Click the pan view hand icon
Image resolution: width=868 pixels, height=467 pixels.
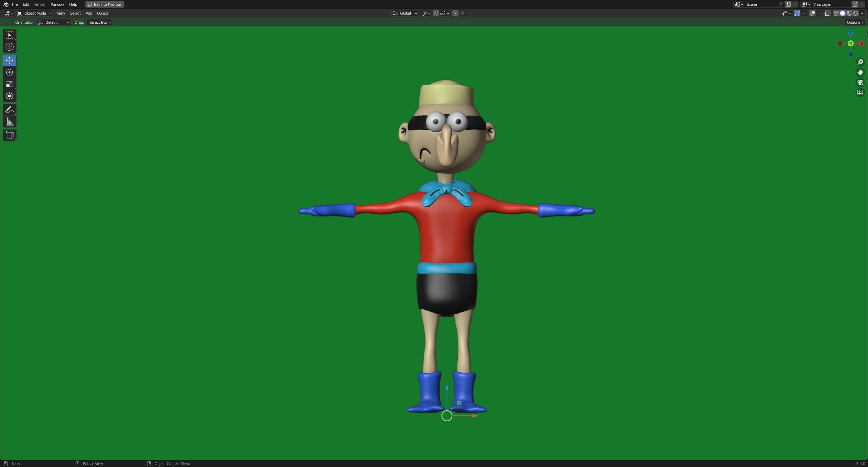point(860,72)
